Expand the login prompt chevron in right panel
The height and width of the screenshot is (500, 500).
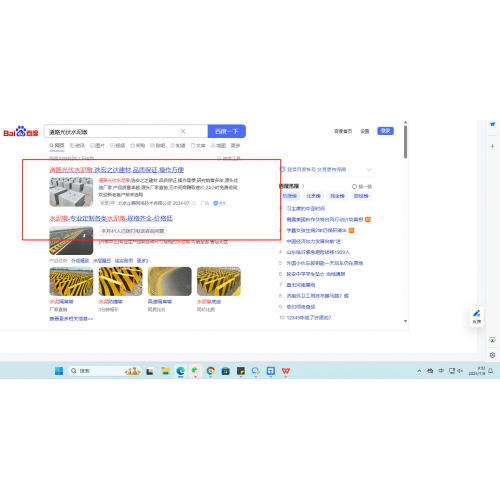[369, 169]
